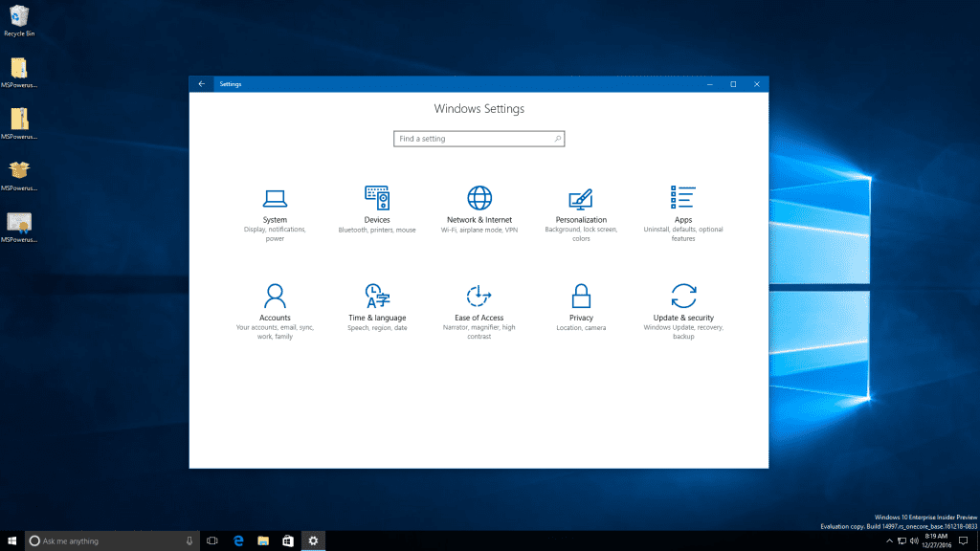The width and height of the screenshot is (980, 551).
Task: Minimize the Settings window
Action: pos(709,84)
